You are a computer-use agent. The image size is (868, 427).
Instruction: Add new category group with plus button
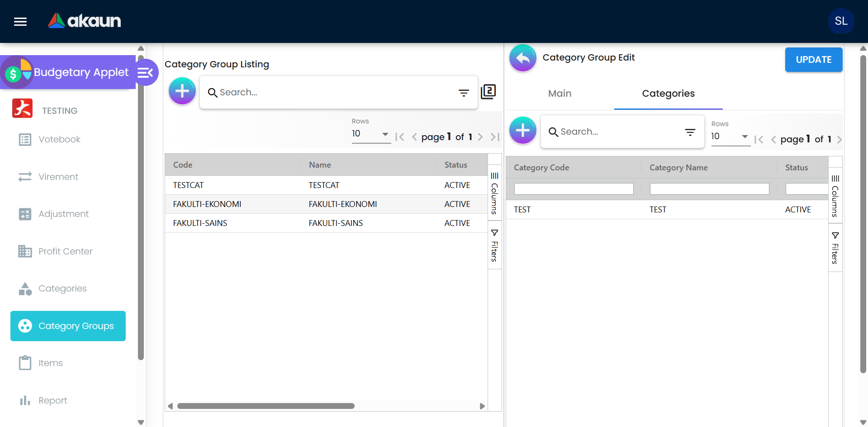[x=182, y=91]
